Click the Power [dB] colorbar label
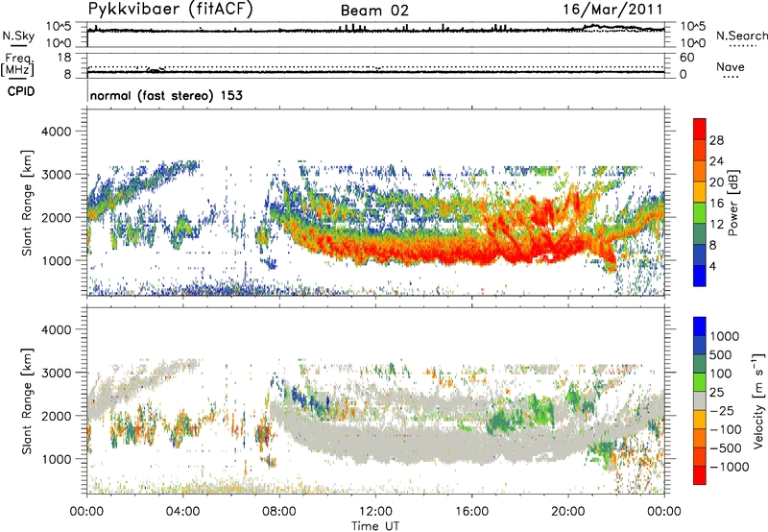The height and width of the screenshot is (532, 768). click(x=732, y=203)
